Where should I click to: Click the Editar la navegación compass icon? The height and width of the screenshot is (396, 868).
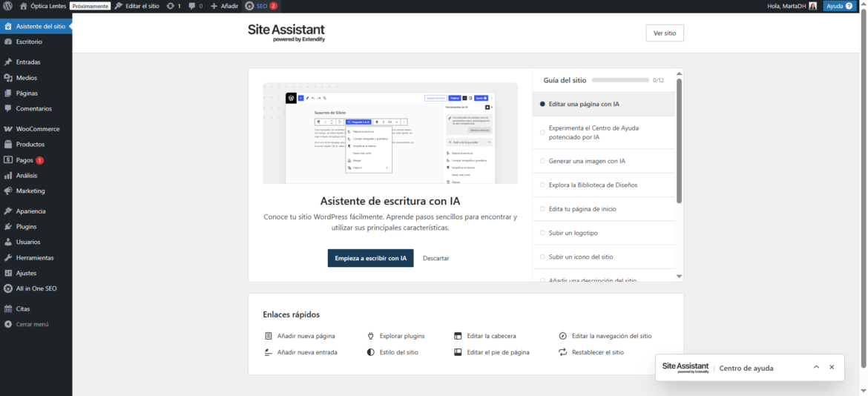(563, 336)
